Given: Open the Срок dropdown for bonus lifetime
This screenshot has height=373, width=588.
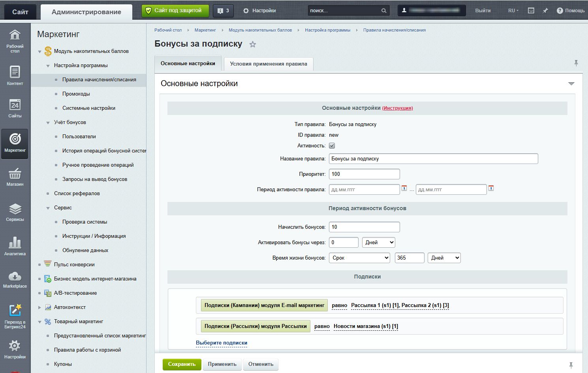Looking at the screenshot, I should pyautogui.click(x=359, y=258).
